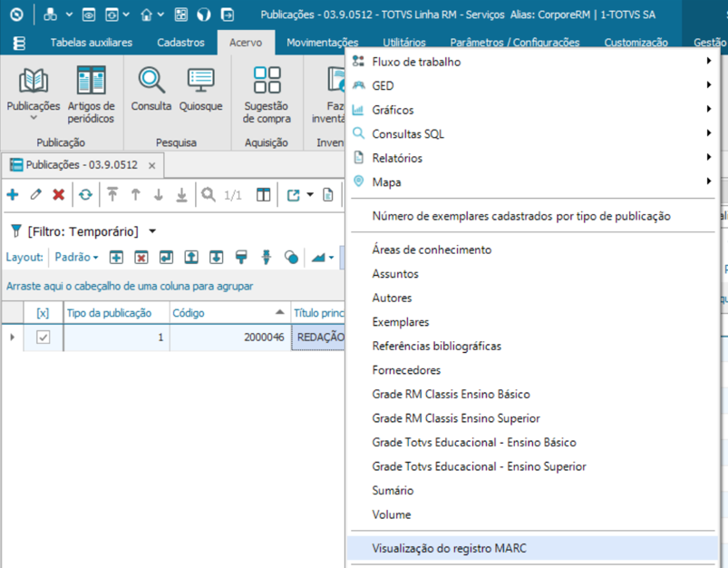Click the columns layout icon in toolbar
Image resolution: width=728 pixels, height=568 pixels.
click(263, 195)
